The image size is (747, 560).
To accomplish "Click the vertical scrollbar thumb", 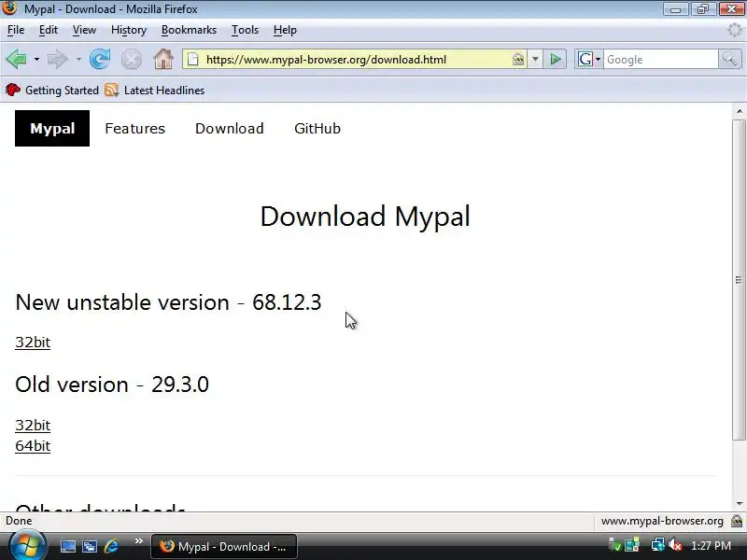I will [739, 280].
